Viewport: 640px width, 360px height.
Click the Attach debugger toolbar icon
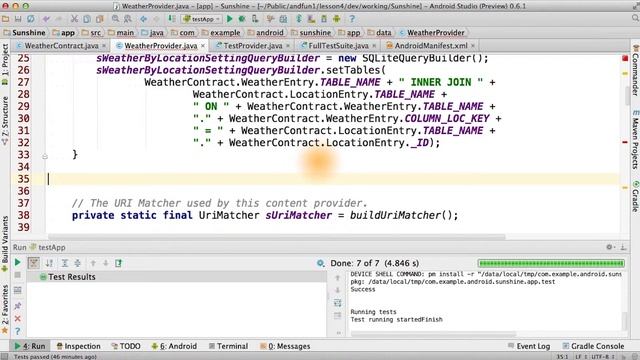click(x=255, y=19)
